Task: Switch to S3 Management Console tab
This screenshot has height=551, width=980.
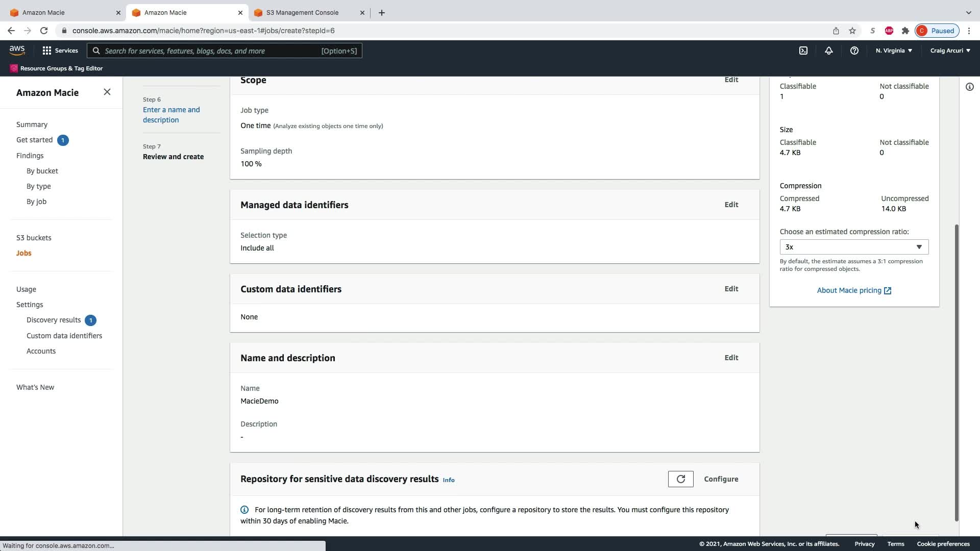Action: (x=302, y=12)
